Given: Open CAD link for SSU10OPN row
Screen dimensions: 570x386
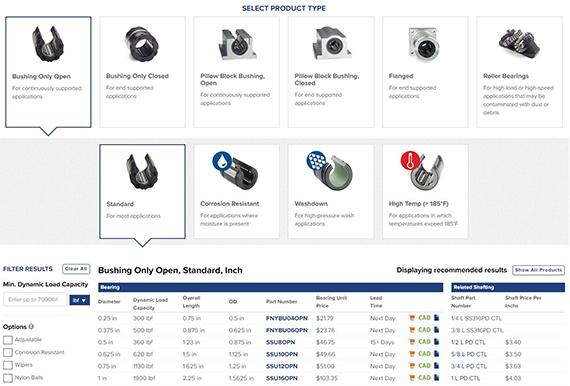Looking at the screenshot, I should (x=424, y=354).
